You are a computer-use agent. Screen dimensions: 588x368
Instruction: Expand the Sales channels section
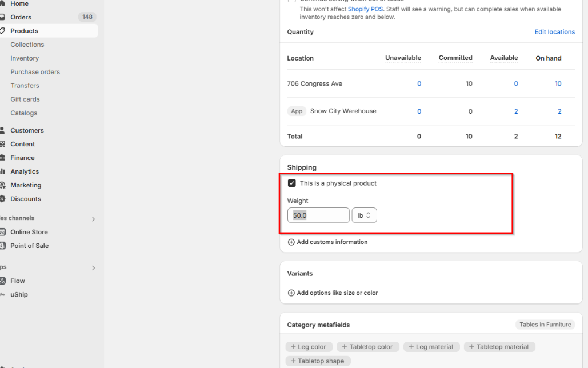click(x=93, y=218)
